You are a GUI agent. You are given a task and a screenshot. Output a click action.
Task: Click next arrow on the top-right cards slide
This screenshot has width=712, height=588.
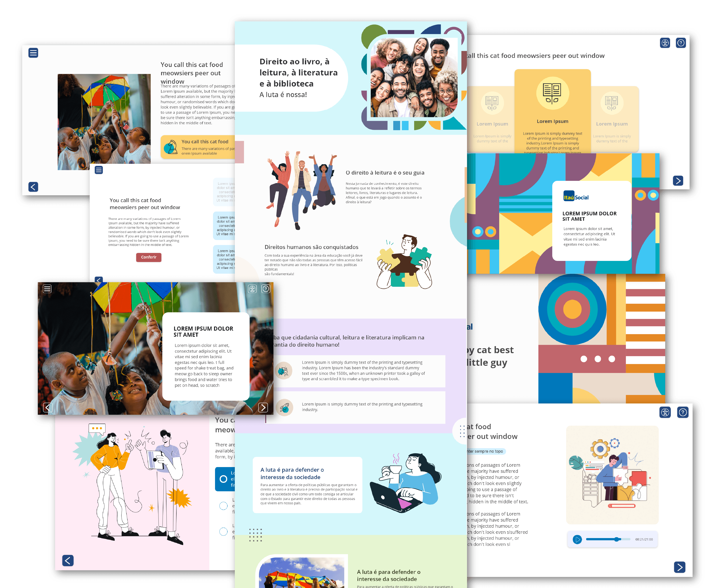[678, 180]
